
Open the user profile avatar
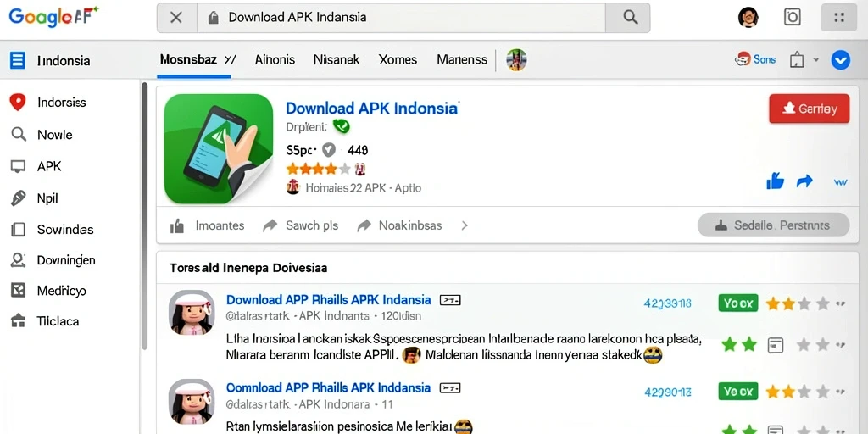tap(748, 18)
